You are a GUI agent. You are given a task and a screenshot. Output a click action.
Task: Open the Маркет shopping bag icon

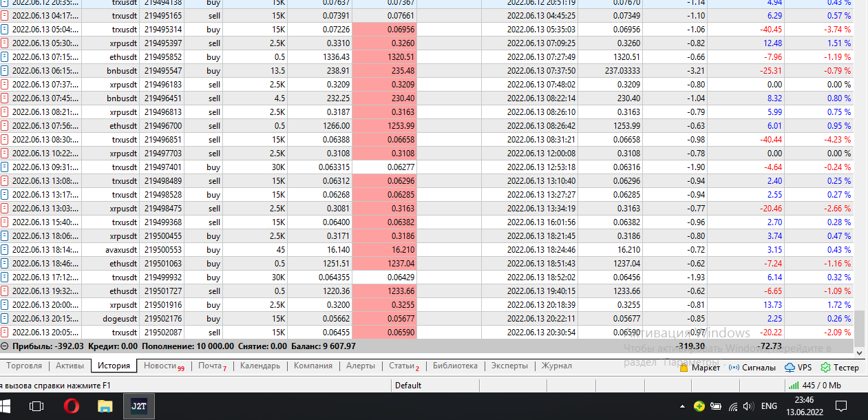[x=684, y=367]
